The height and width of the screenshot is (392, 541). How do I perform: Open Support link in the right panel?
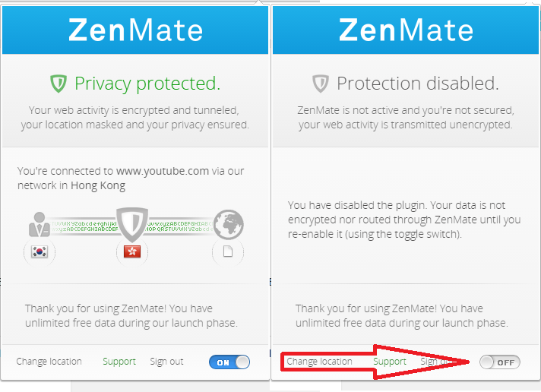(390, 362)
